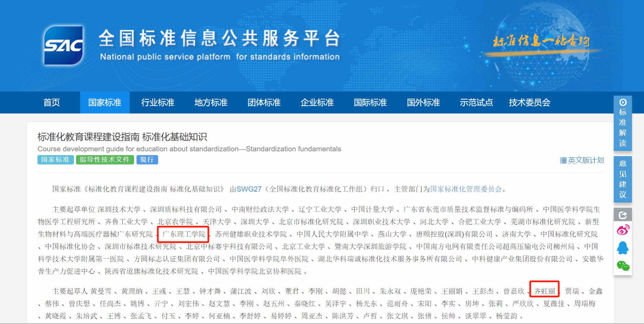Share via the QQ penguin icon
Viewport: 644px width, 324px height.
click(623, 248)
